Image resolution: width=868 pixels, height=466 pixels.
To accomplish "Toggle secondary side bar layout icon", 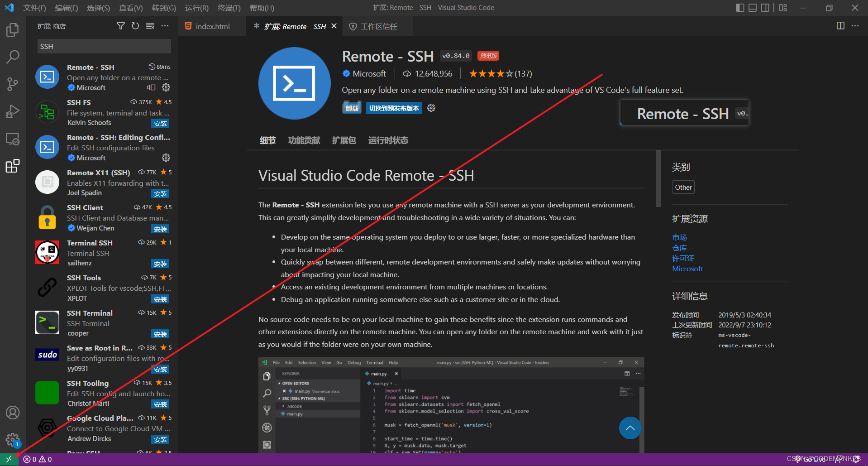I will (x=765, y=8).
